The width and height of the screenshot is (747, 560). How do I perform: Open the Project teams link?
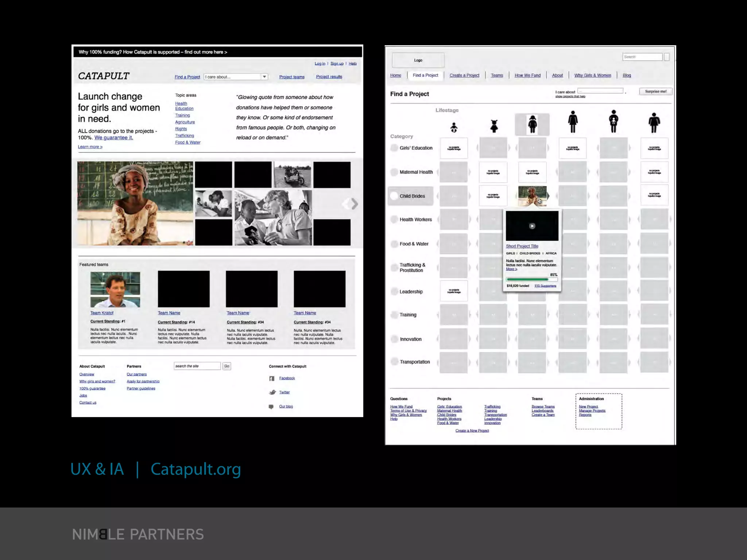click(292, 77)
